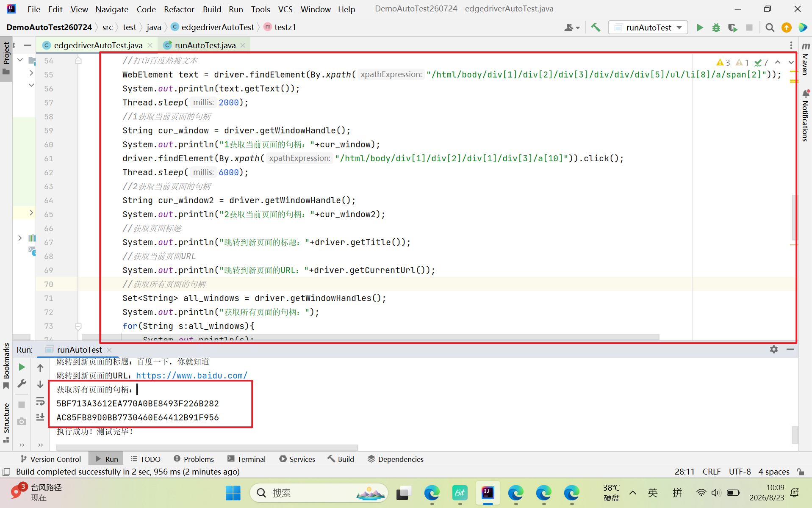This screenshot has width=812, height=508.
Task: Expand more left Run toolbar actions chevrons
Action: (x=22, y=444)
